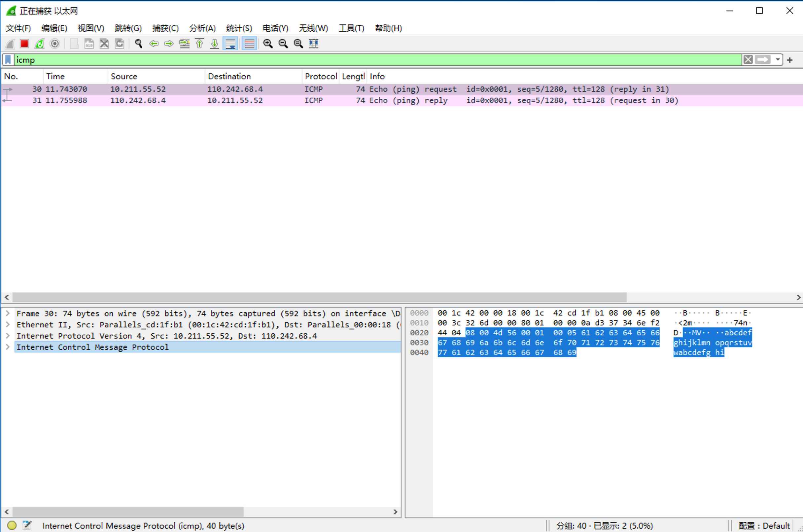Open the 分析(A) menu
Image resolution: width=803 pixels, height=532 pixels.
click(202, 28)
